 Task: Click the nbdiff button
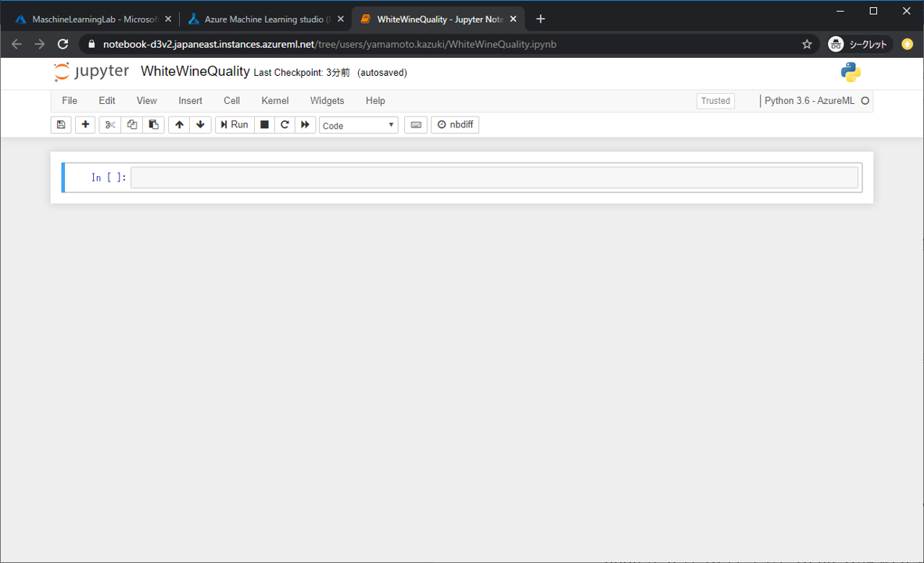(x=455, y=125)
